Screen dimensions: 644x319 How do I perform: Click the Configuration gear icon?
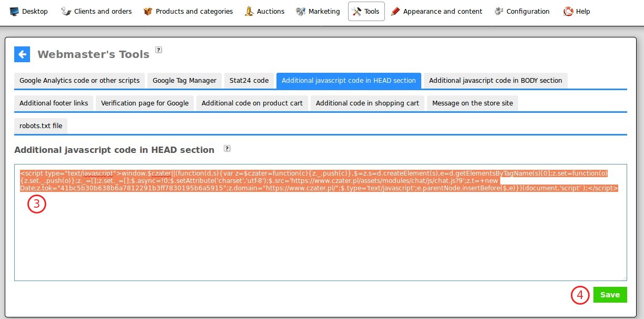(499, 11)
